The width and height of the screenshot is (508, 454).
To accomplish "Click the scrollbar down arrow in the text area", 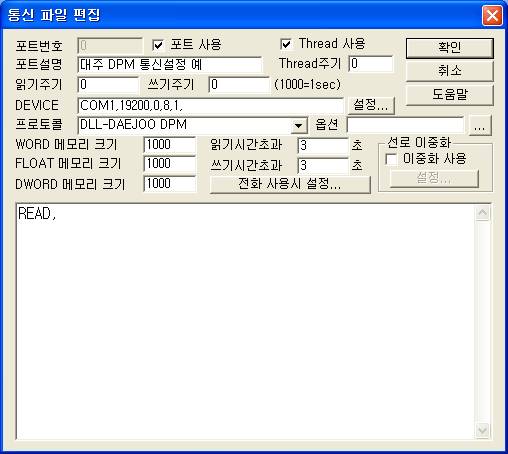I will [482, 430].
